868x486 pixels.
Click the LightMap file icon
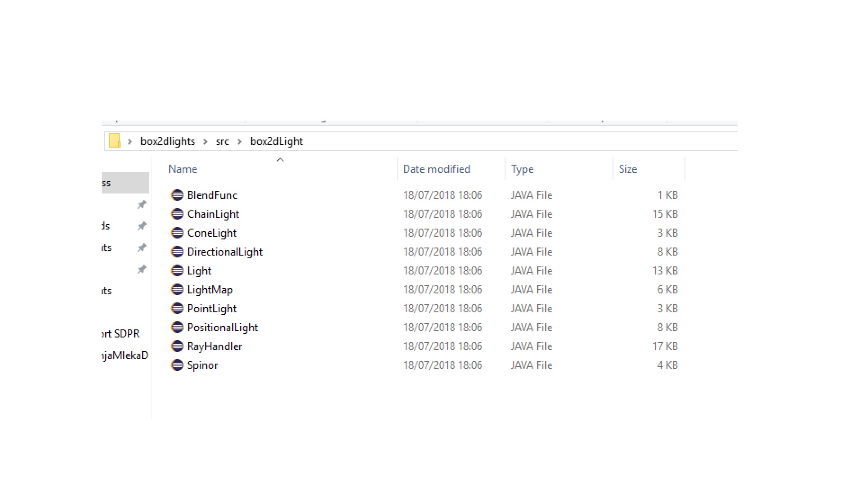click(177, 289)
